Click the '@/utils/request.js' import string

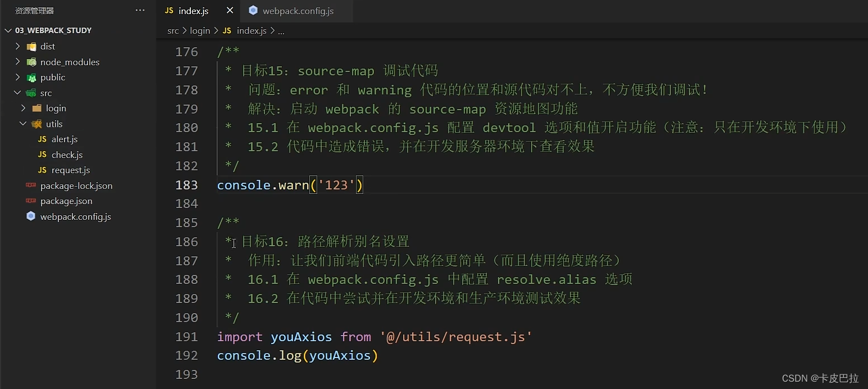click(456, 337)
